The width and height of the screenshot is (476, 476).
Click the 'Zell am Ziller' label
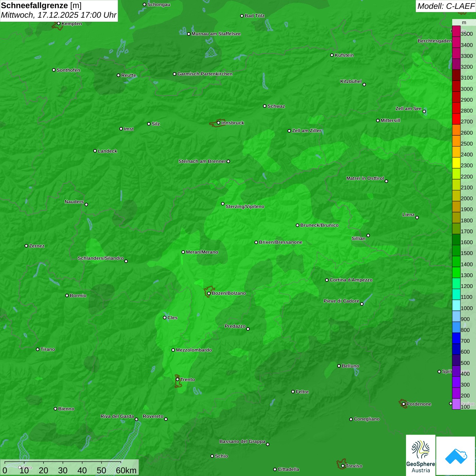pyautogui.click(x=307, y=131)
